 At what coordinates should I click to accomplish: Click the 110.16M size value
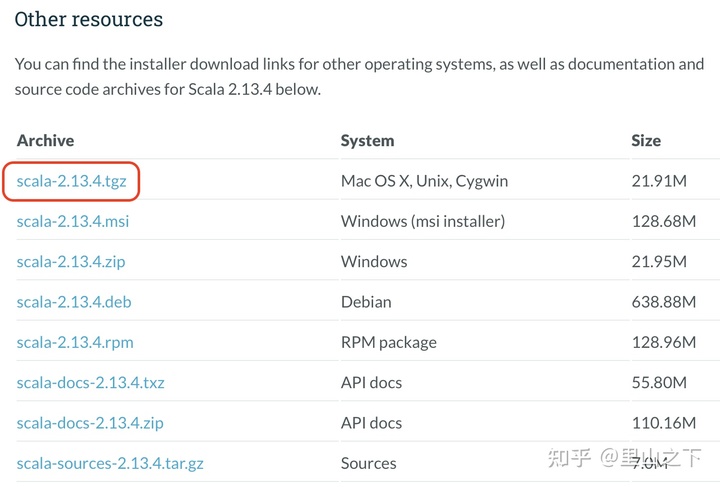(664, 423)
